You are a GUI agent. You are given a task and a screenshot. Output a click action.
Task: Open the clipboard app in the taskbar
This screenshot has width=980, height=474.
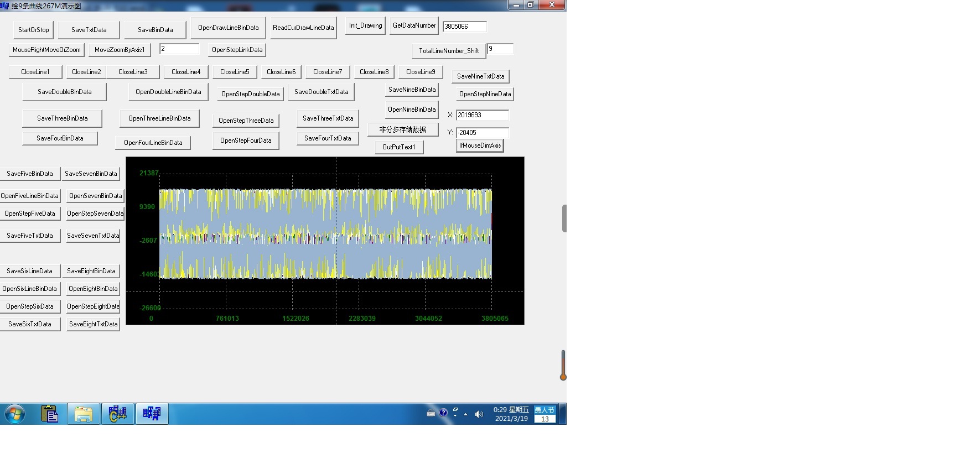(49, 414)
